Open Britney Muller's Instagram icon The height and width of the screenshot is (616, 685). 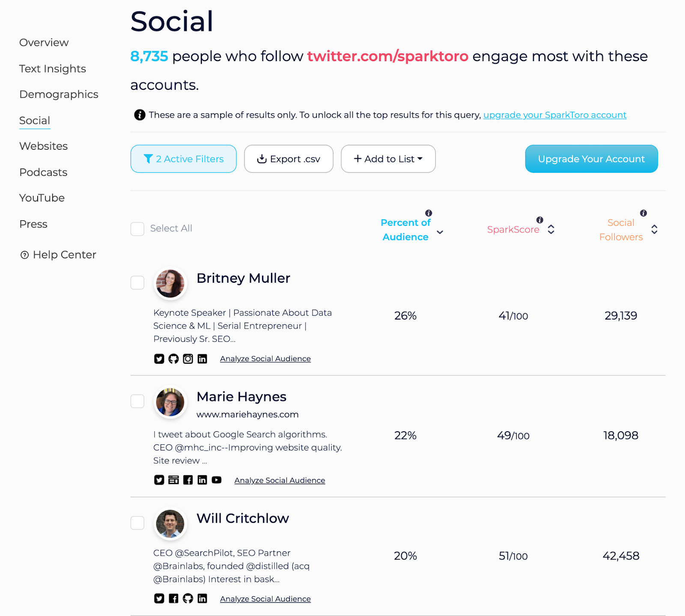tap(188, 359)
